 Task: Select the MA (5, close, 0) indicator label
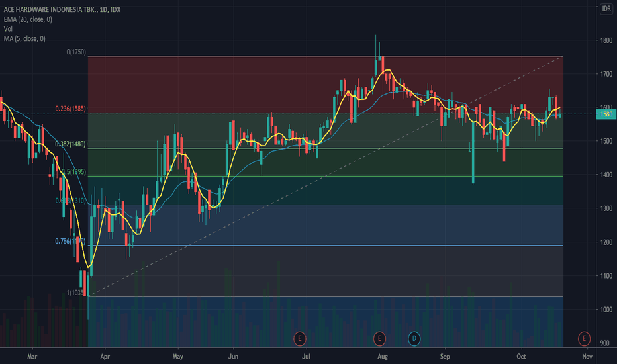point(24,38)
